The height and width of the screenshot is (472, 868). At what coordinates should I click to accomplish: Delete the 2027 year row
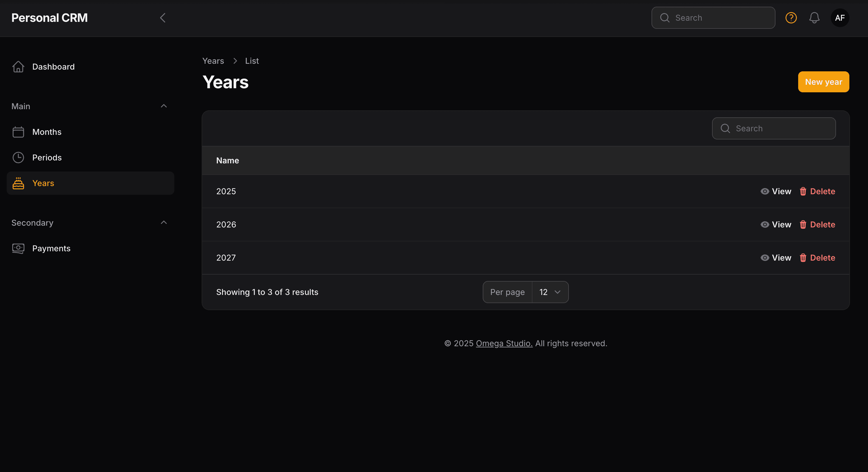[817, 258]
